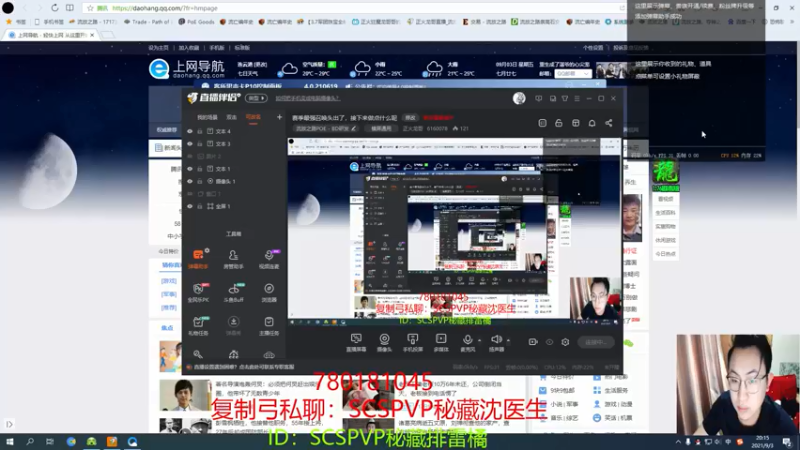Open the Windows notification center
The width and height of the screenshot is (800, 450).
(x=787, y=442)
